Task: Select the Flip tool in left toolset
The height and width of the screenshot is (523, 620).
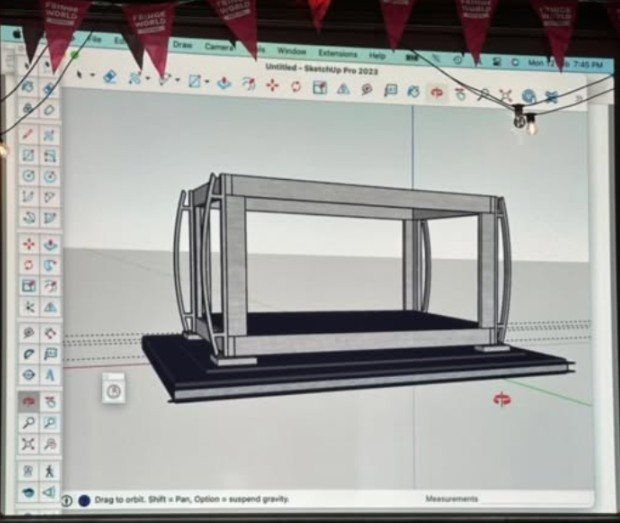Action: 49,306
